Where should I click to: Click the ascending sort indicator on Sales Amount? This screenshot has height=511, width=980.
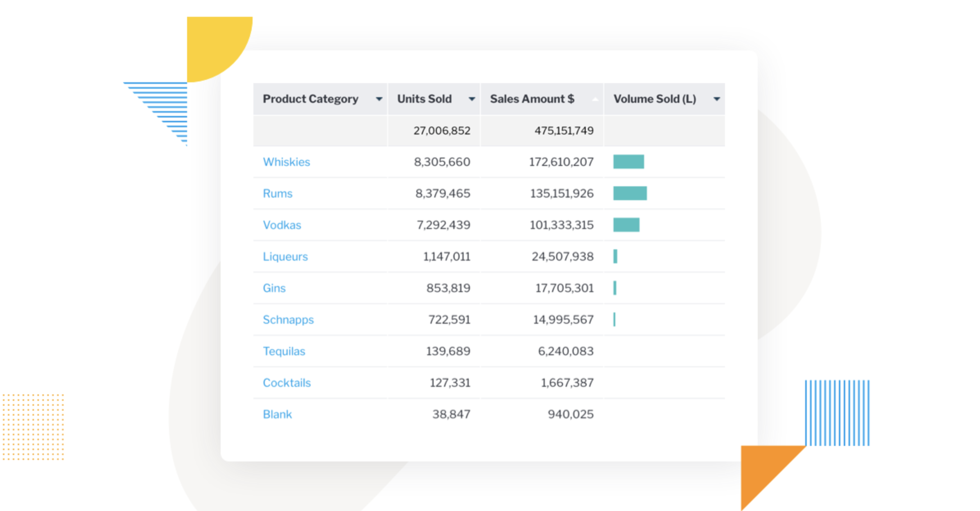[594, 99]
